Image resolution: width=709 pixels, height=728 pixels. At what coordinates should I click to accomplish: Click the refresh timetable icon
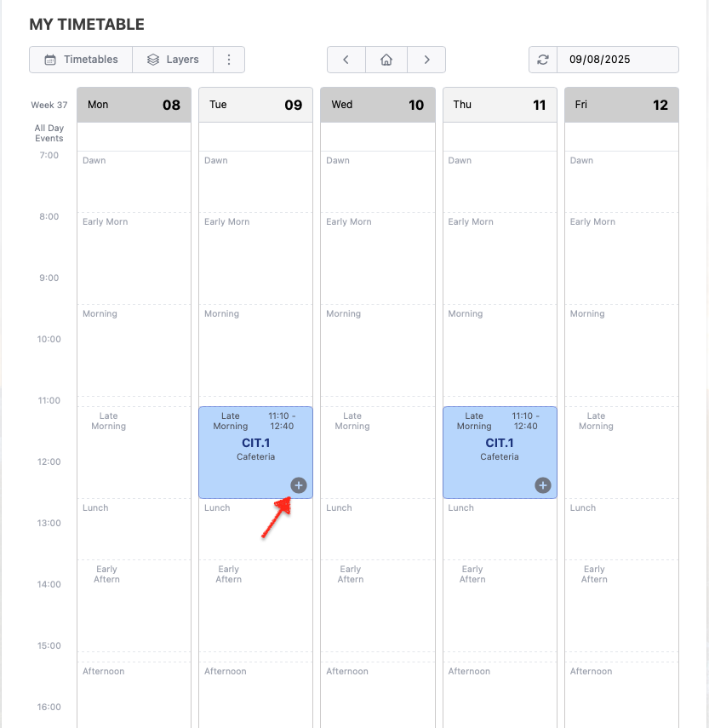pyautogui.click(x=543, y=60)
